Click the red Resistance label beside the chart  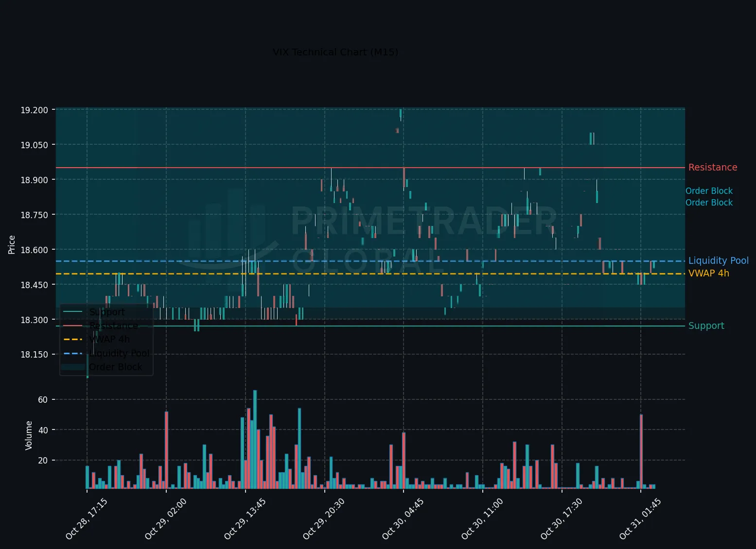(713, 167)
